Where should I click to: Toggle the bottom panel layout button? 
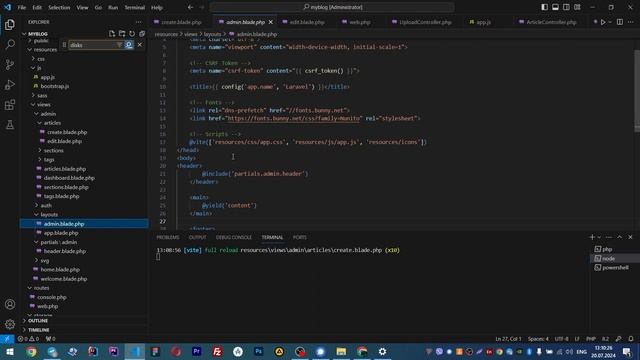click(x=556, y=7)
